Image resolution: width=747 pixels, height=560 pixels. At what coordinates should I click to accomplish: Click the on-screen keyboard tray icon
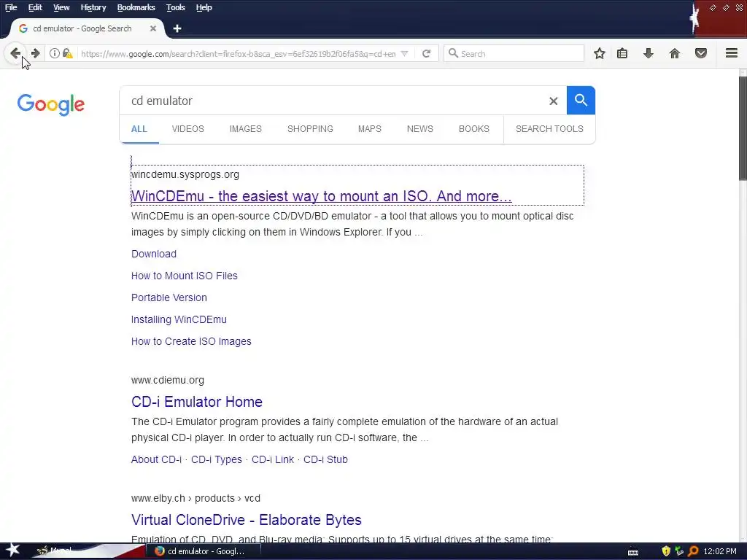(633, 553)
